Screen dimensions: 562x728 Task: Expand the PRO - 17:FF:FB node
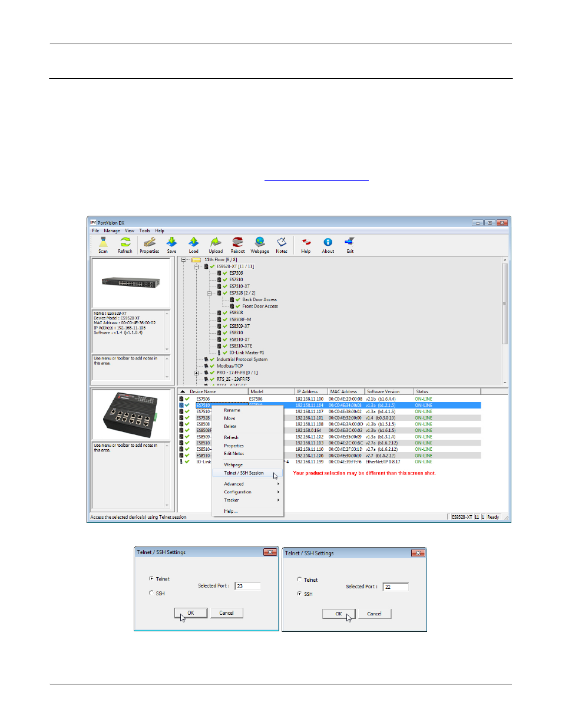pos(197,373)
